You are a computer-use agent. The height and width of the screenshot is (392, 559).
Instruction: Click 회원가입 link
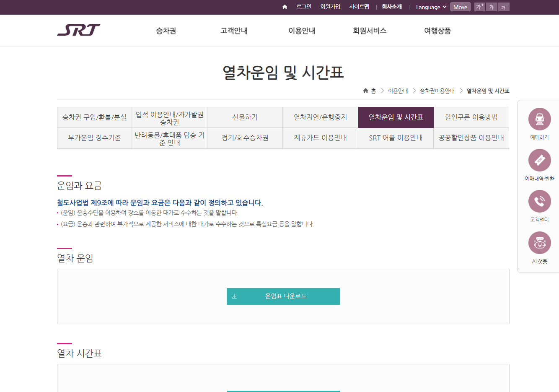pyautogui.click(x=330, y=7)
